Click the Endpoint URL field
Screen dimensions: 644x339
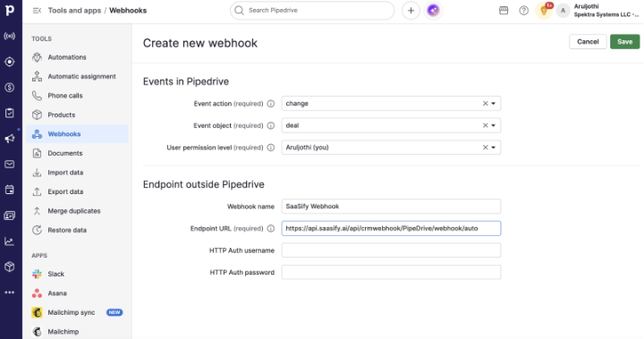click(x=391, y=228)
